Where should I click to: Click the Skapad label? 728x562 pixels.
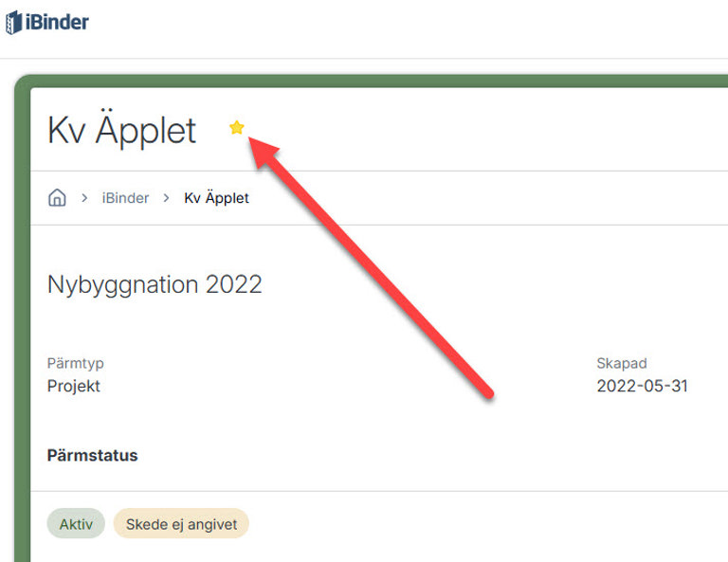coord(621,363)
